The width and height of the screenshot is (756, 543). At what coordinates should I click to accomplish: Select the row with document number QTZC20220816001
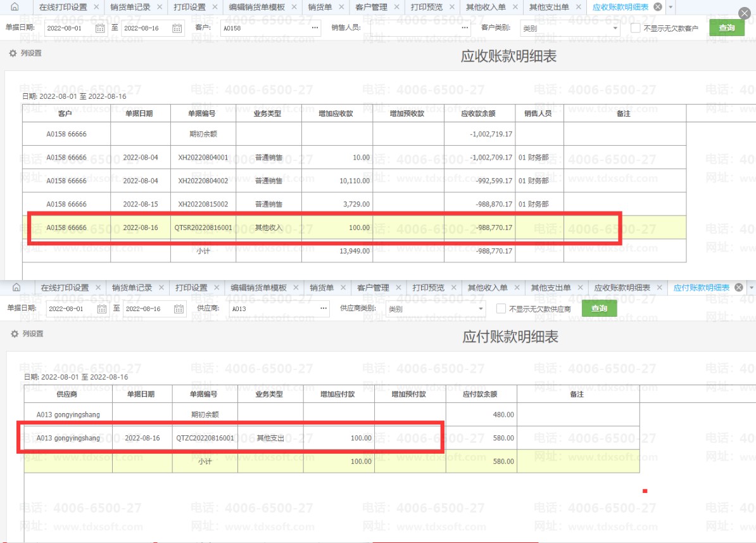click(205, 438)
